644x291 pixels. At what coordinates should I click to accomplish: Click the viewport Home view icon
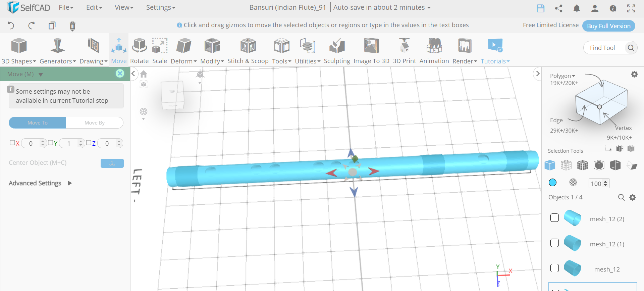144,74
